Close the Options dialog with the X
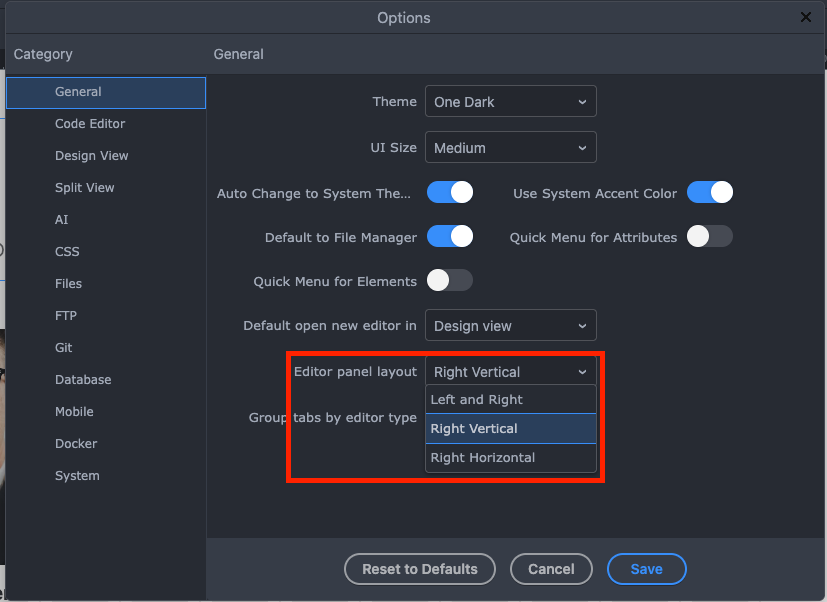Screen dimensions: 827x602 coord(805,17)
